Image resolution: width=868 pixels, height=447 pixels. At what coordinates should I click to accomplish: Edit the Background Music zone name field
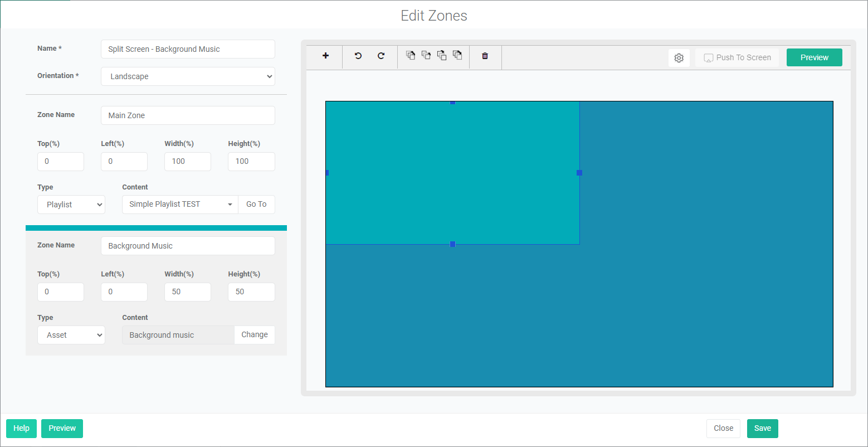tap(188, 246)
